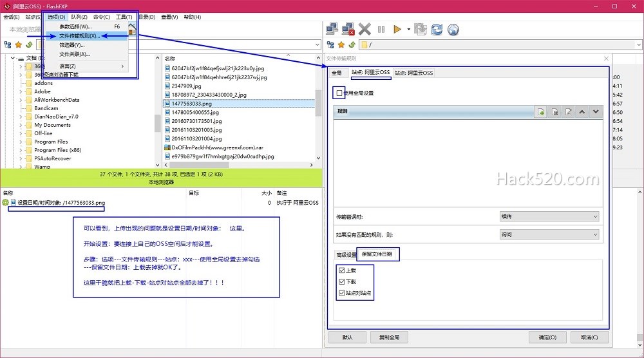Click the local pane folder tree icon

[7, 44]
